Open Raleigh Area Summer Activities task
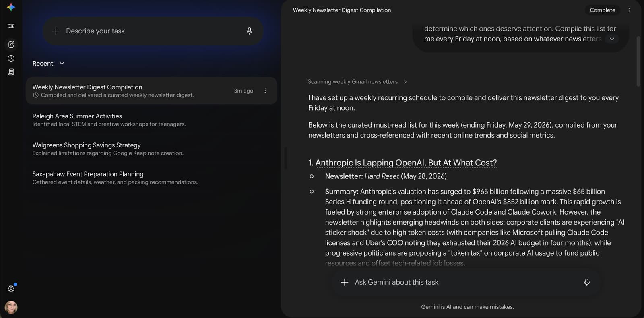This screenshot has width=644, height=318. pos(151,120)
